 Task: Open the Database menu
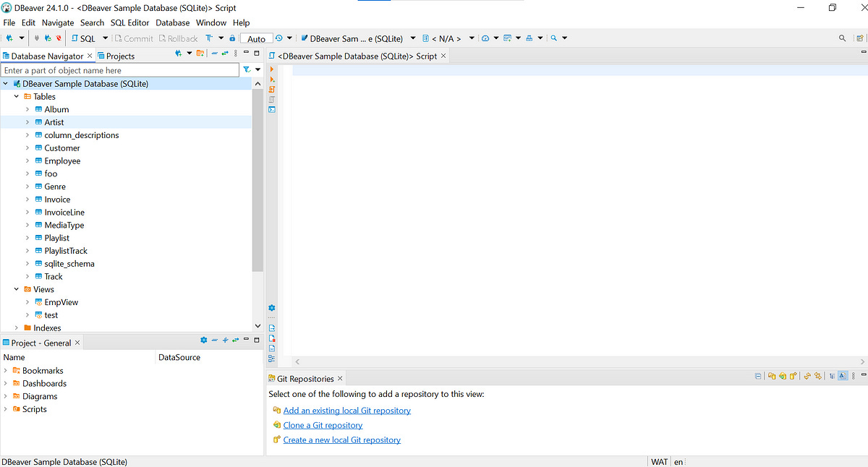point(173,22)
